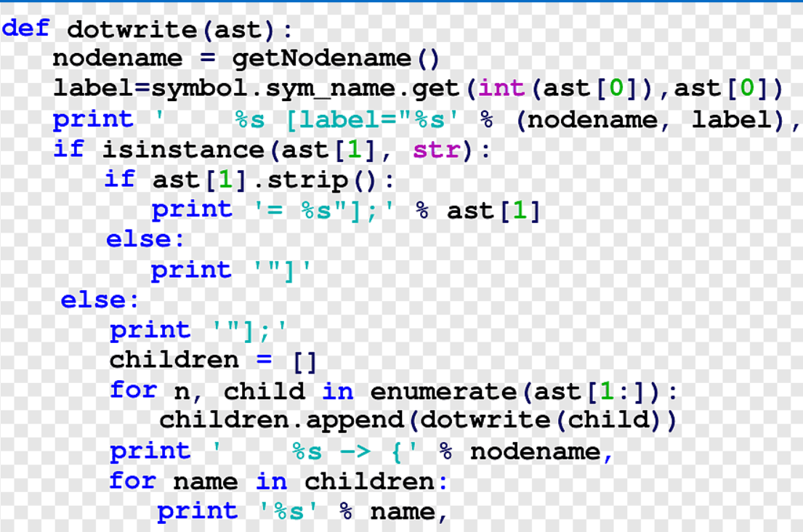Click the print '"]' line
Viewport: 803px width, 532px height.
point(231,271)
